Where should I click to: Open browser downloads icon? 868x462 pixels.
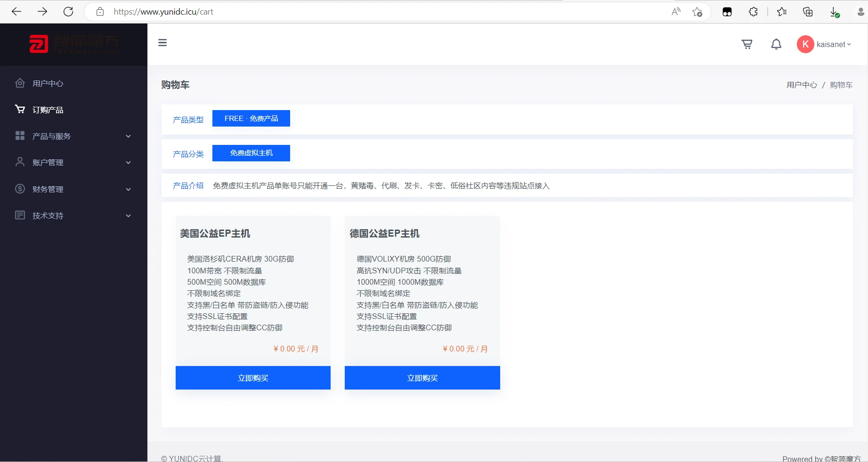coord(834,12)
